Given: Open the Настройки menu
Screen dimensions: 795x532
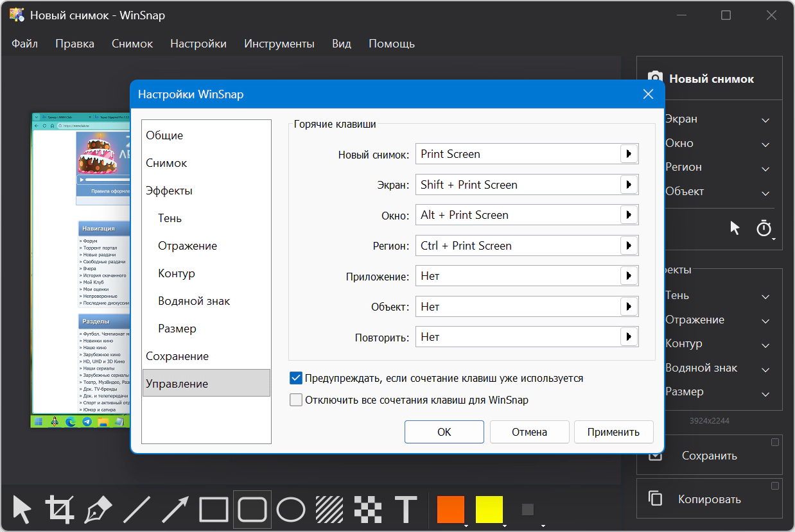Looking at the screenshot, I should click(198, 44).
